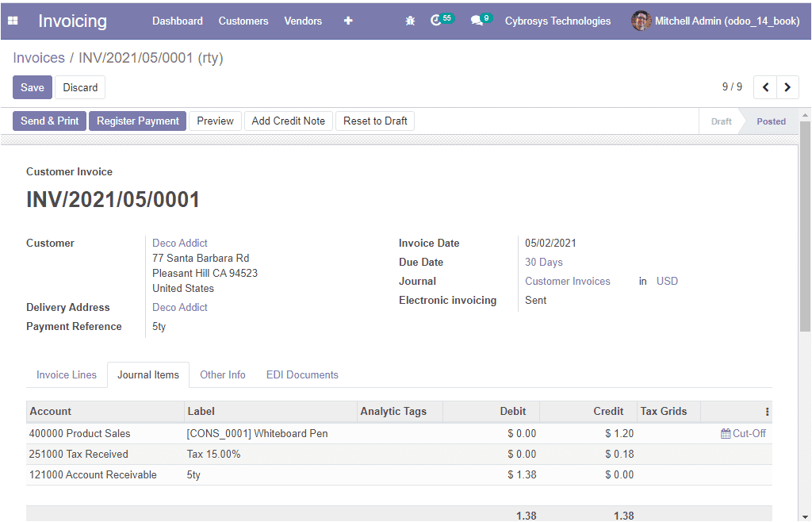
Task: Click the Discard button
Action: (80, 87)
